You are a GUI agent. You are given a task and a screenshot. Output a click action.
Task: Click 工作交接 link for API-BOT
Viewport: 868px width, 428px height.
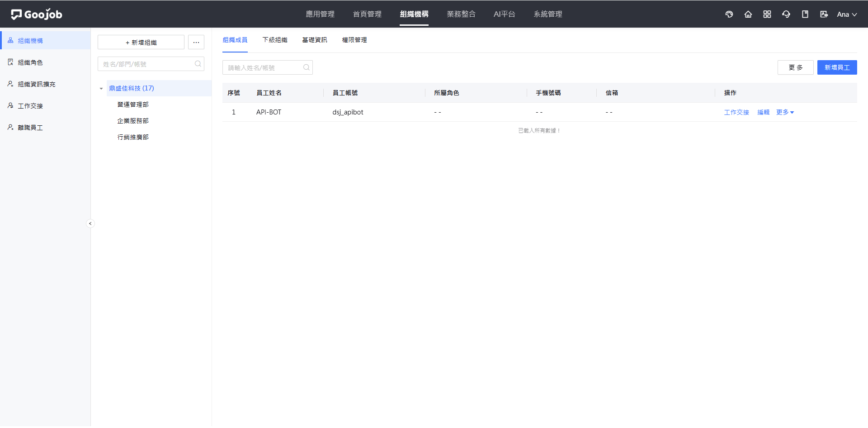(736, 112)
